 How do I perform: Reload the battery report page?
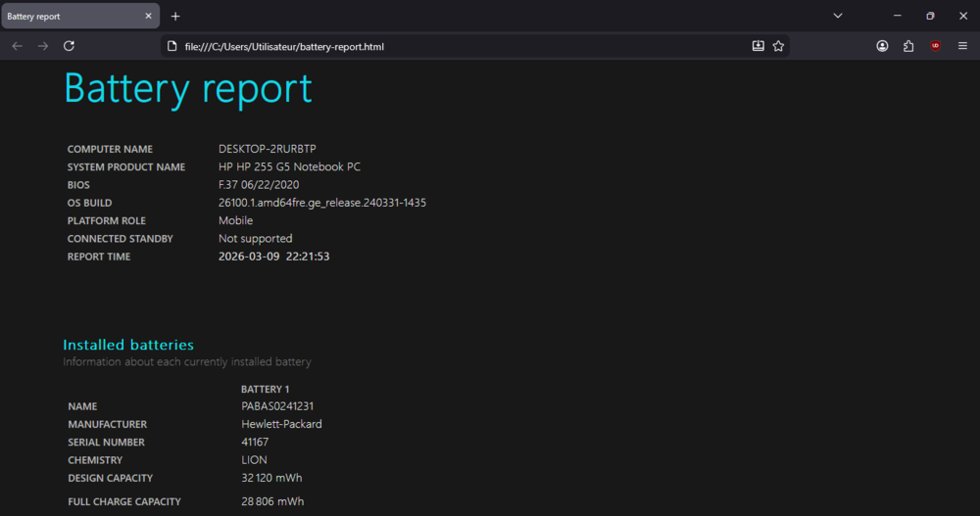69,46
